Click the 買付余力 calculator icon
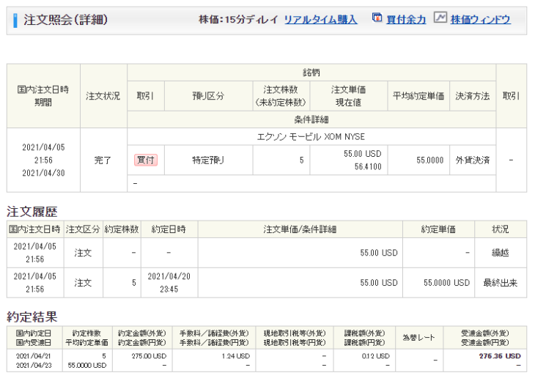This screenshot has width=535, height=392. tap(377, 18)
